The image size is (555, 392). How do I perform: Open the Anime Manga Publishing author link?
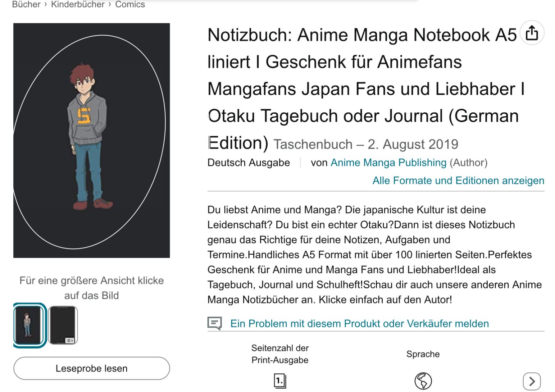click(x=388, y=163)
